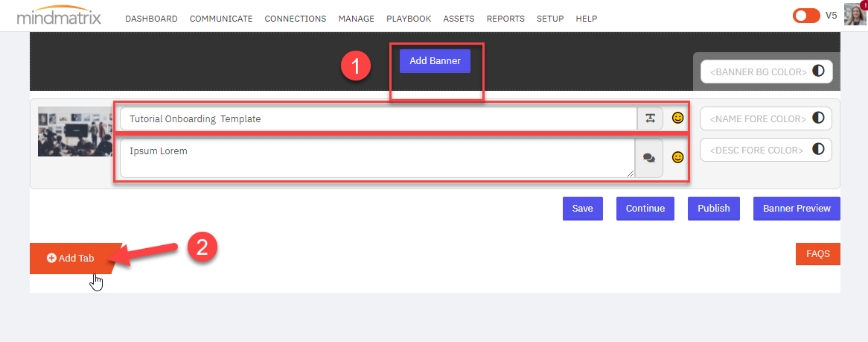Expand the Assets menu
The height and width of the screenshot is (342, 868).
point(459,19)
